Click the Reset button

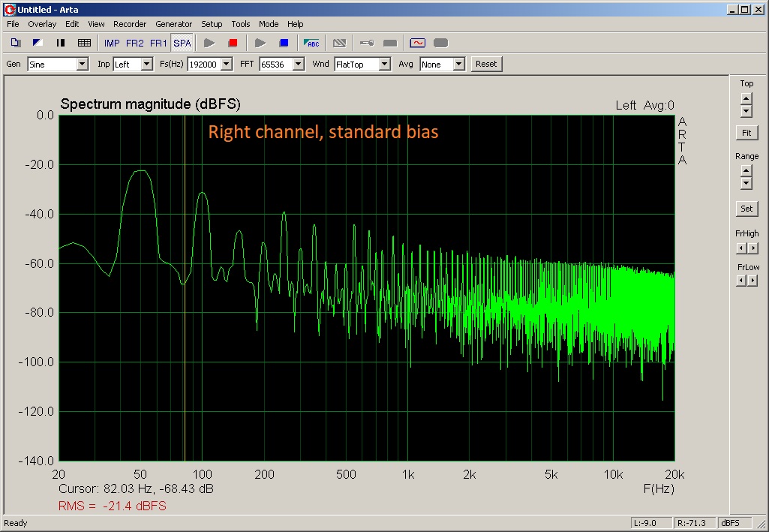click(x=486, y=64)
